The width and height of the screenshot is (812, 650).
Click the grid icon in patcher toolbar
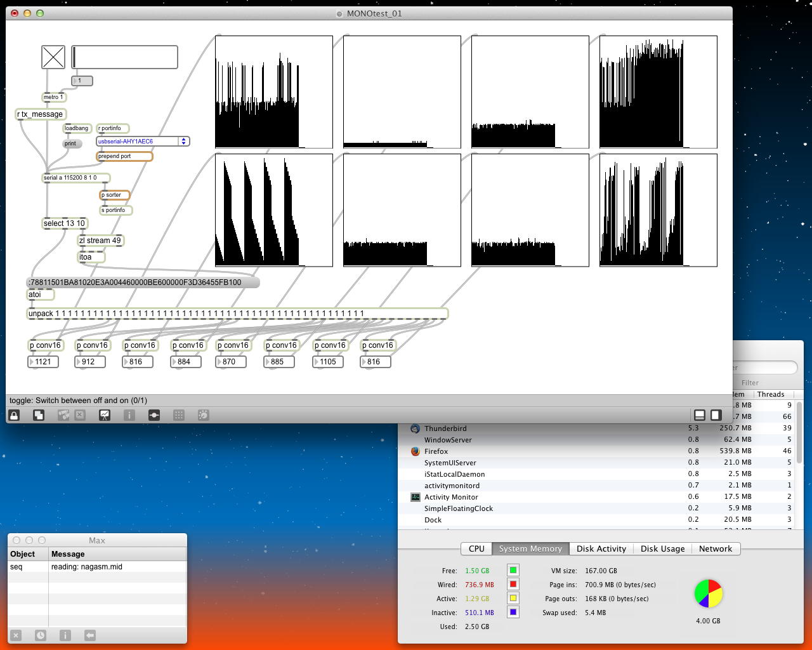click(x=179, y=415)
